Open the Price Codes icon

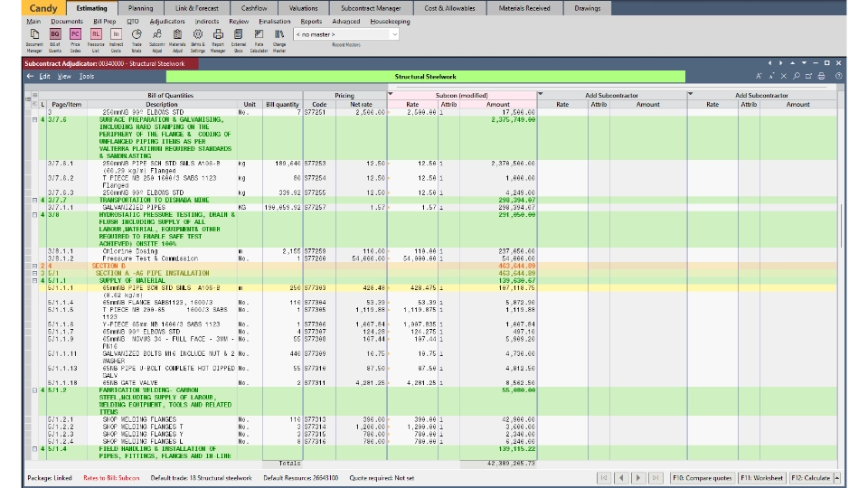click(75, 41)
